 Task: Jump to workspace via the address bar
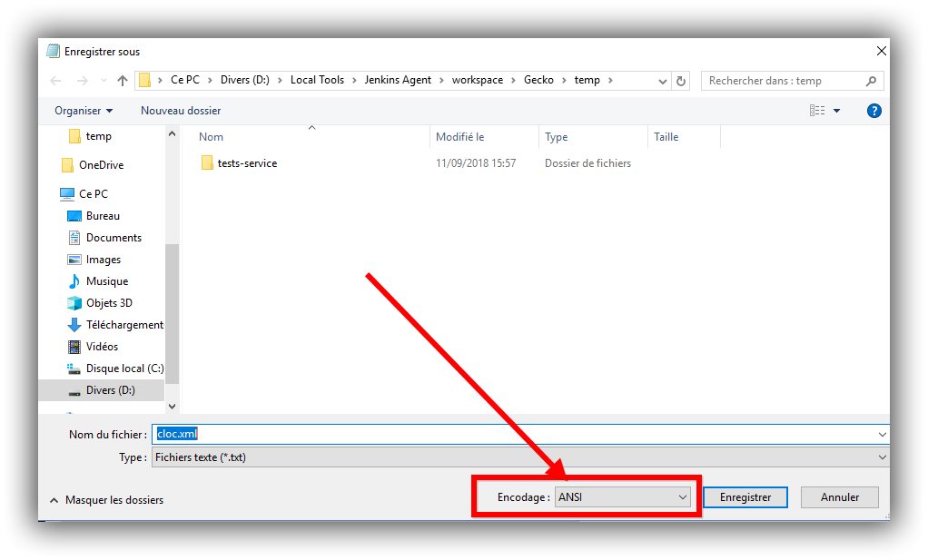click(478, 80)
